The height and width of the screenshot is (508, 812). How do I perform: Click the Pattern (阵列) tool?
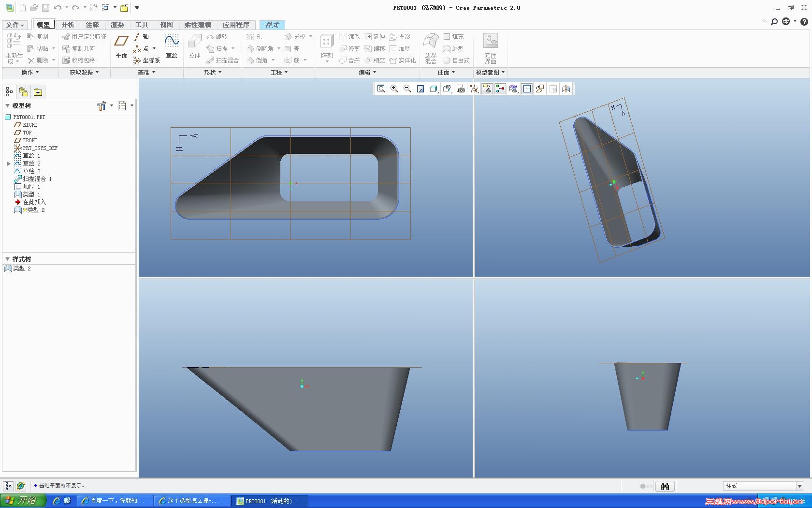pos(327,47)
